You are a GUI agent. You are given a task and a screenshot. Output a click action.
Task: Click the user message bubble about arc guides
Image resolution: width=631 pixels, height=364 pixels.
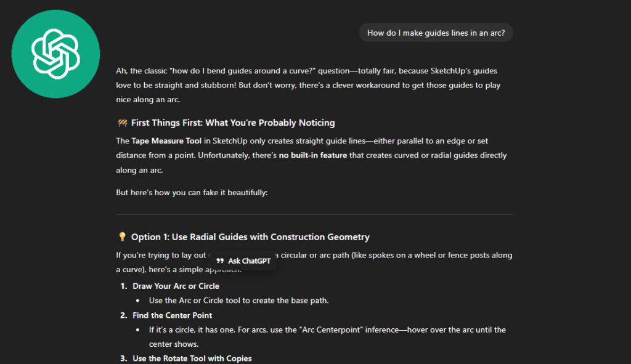pyautogui.click(x=436, y=32)
